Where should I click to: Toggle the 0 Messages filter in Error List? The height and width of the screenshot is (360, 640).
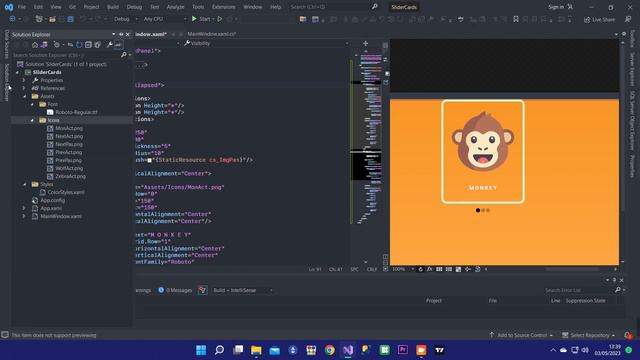(175, 290)
